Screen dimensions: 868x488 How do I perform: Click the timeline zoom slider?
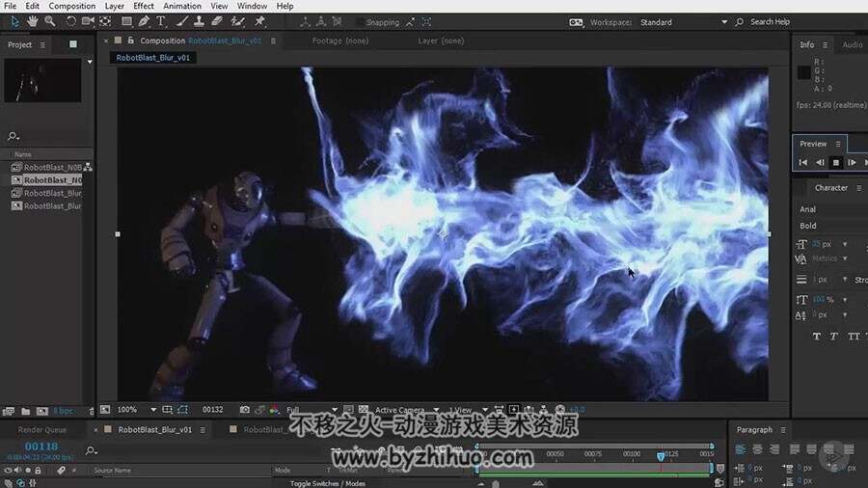tap(496, 483)
